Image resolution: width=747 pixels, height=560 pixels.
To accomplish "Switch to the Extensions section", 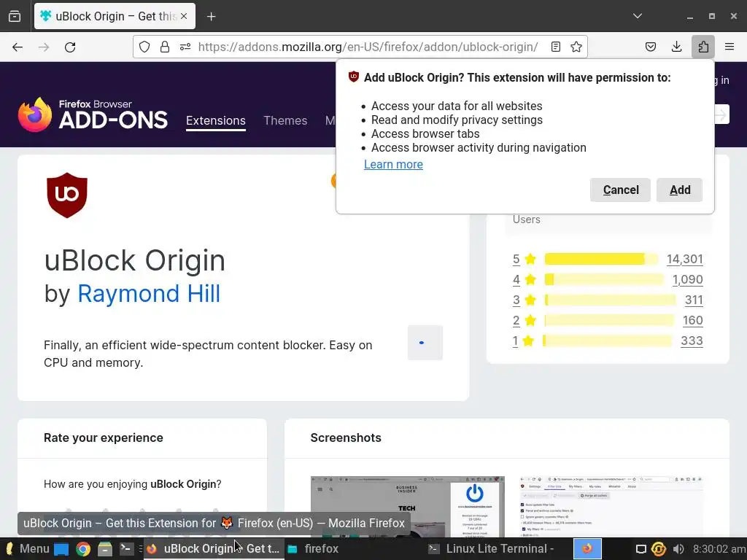I will [x=216, y=120].
